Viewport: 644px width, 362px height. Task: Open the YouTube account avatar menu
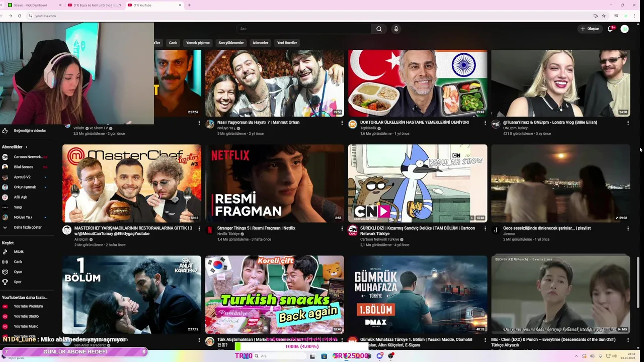(x=624, y=29)
